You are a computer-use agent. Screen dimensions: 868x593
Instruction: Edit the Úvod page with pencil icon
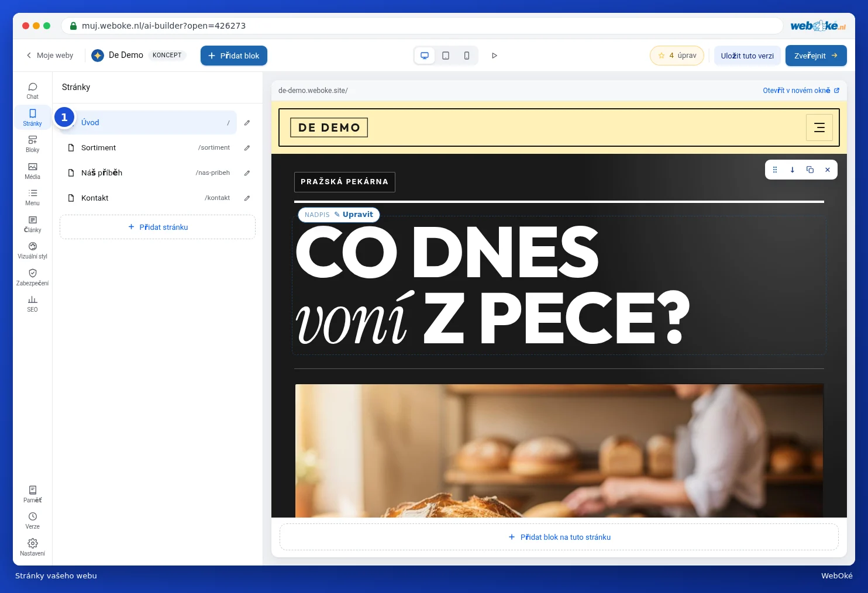(247, 123)
